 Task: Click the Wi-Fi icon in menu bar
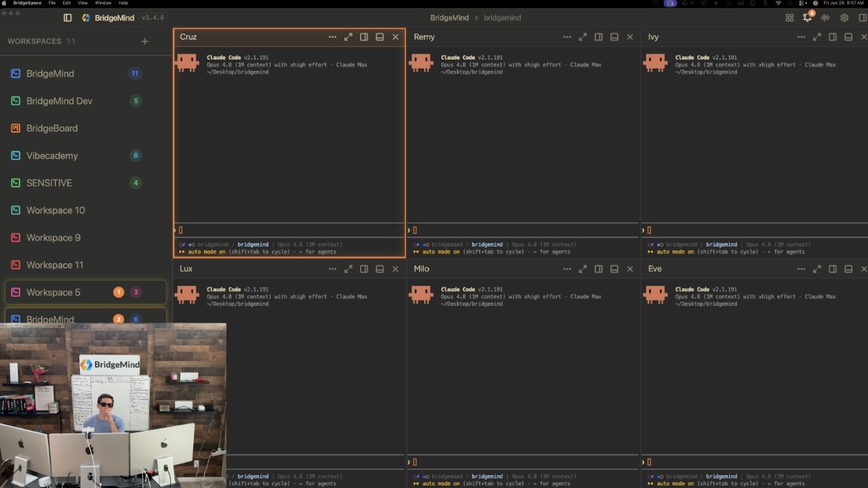[778, 3]
